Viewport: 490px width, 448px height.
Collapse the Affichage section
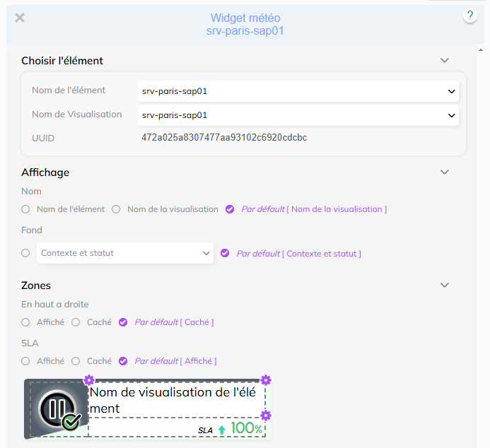444,172
